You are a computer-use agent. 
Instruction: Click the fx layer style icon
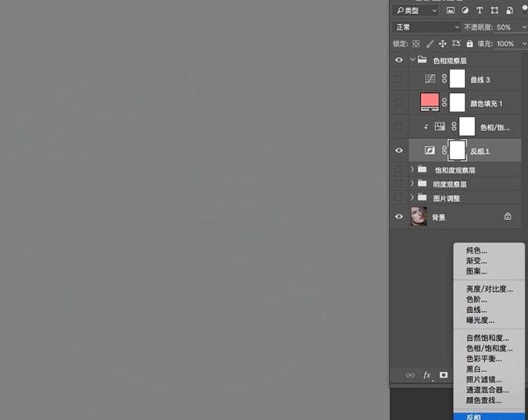(x=427, y=375)
